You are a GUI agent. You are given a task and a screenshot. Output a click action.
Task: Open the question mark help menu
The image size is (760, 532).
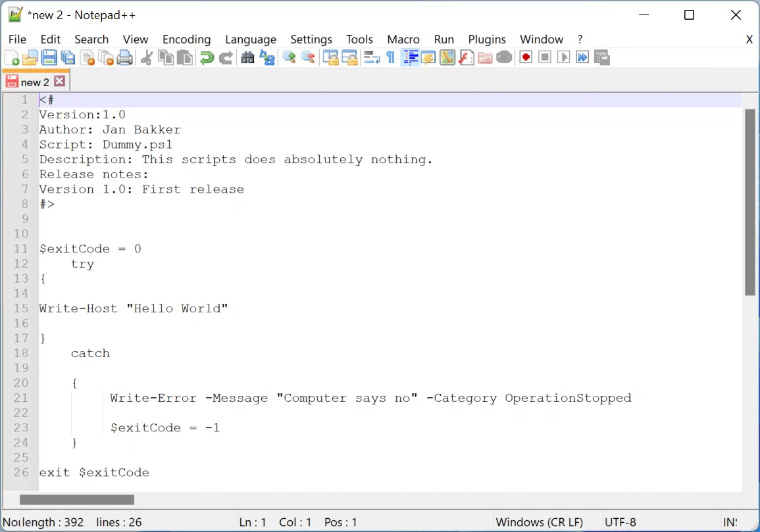tap(580, 39)
